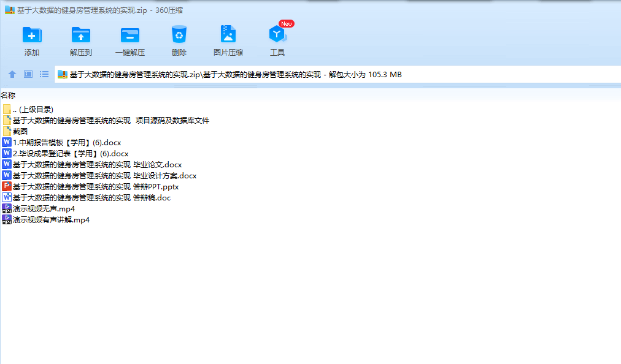The height and width of the screenshot is (364, 621).
Task: Click the 一键解压 one-click extract icon
Action: click(x=130, y=35)
